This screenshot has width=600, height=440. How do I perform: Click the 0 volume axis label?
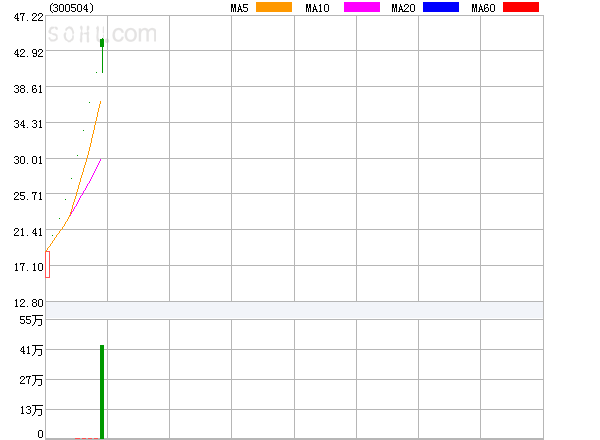40,434
